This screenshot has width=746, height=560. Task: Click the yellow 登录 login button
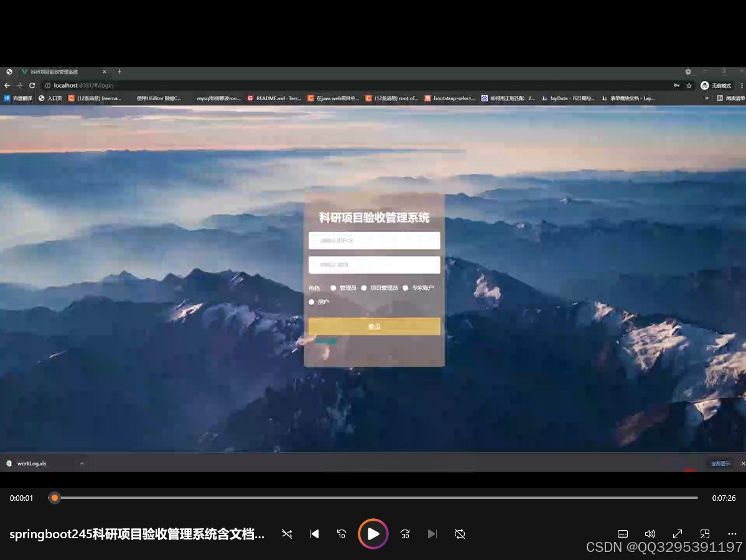click(374, 327)
